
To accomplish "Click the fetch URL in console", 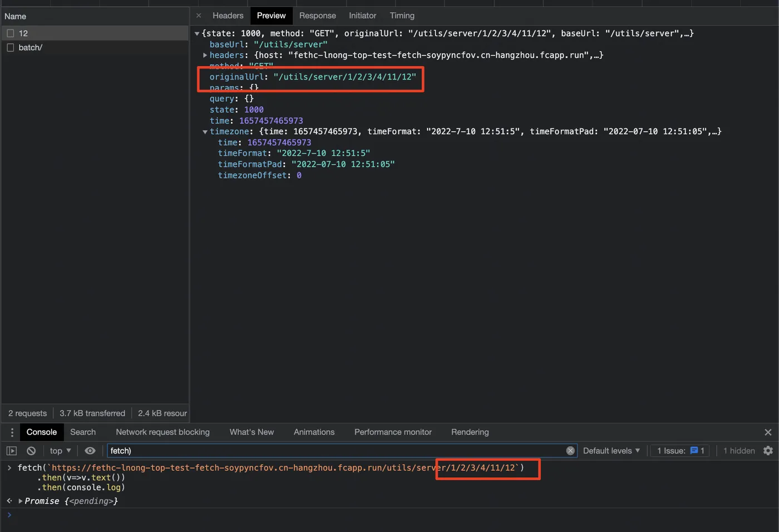I will [x=283, y=468].
